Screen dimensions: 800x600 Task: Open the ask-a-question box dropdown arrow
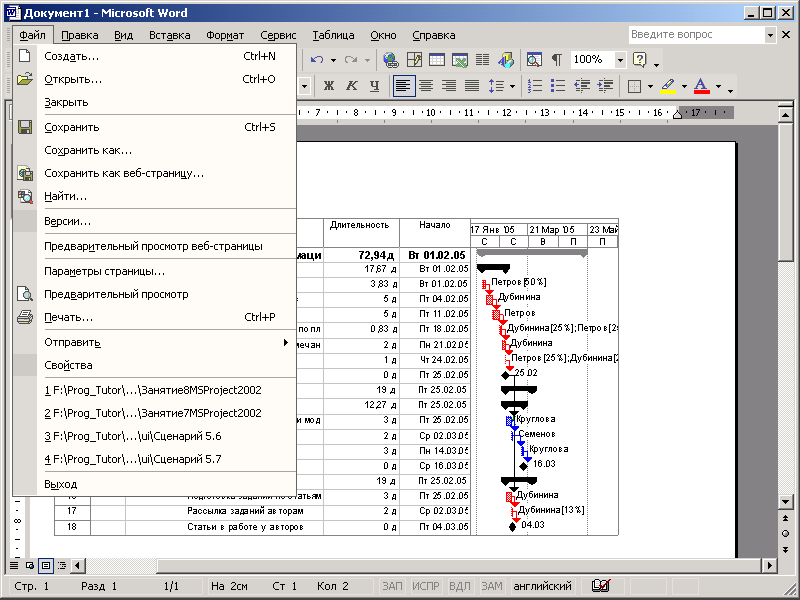click(770, 35)
